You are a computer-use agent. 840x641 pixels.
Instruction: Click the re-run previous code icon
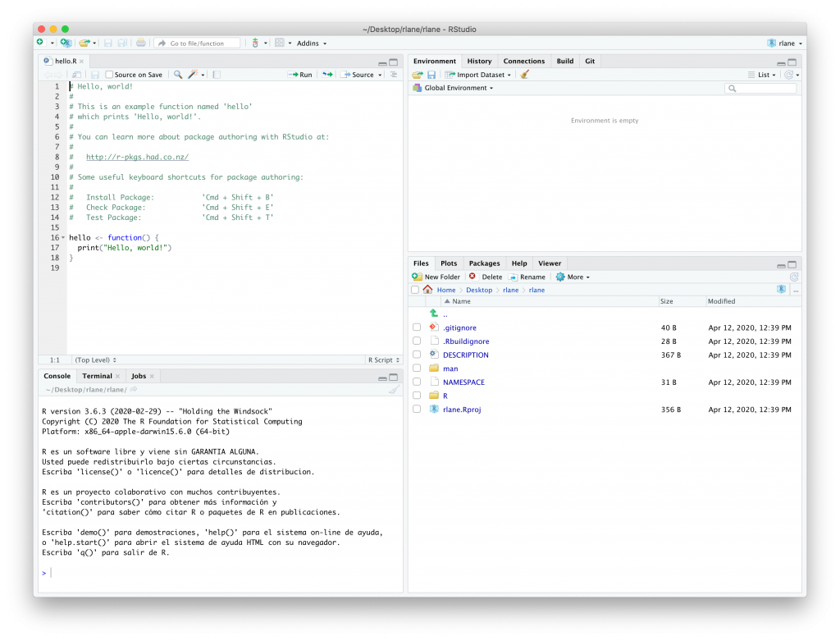pyautogui.click(x=327, y=75)
